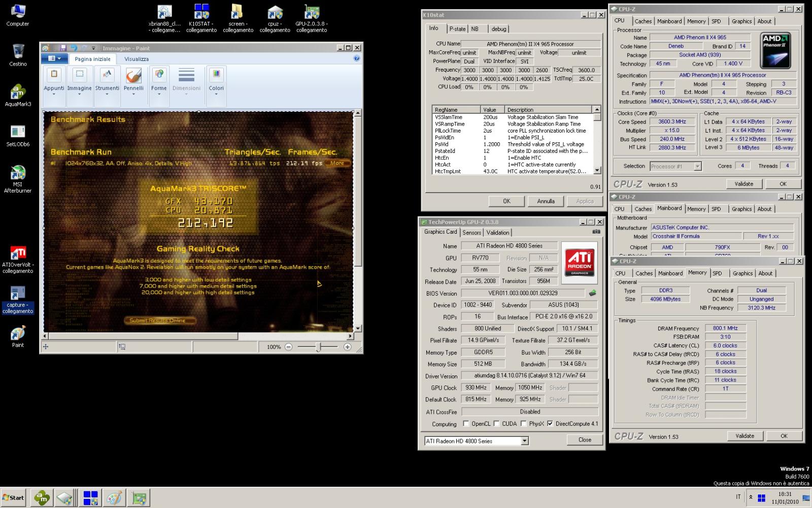Switch to the Visualizza tab in Paint

(137, 59)
